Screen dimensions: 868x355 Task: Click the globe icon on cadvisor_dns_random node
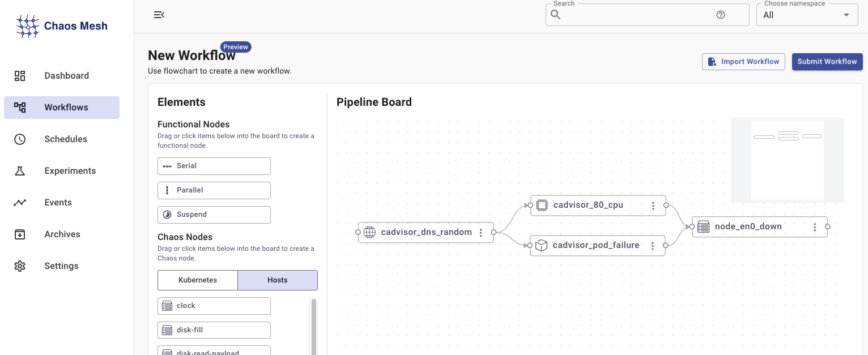coord(369,232)
